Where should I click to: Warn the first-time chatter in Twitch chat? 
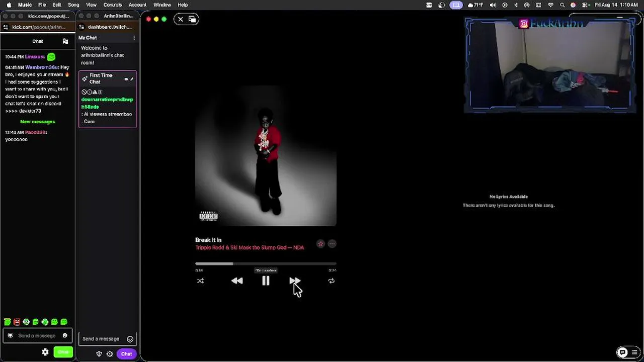click(x=95, y=92)
